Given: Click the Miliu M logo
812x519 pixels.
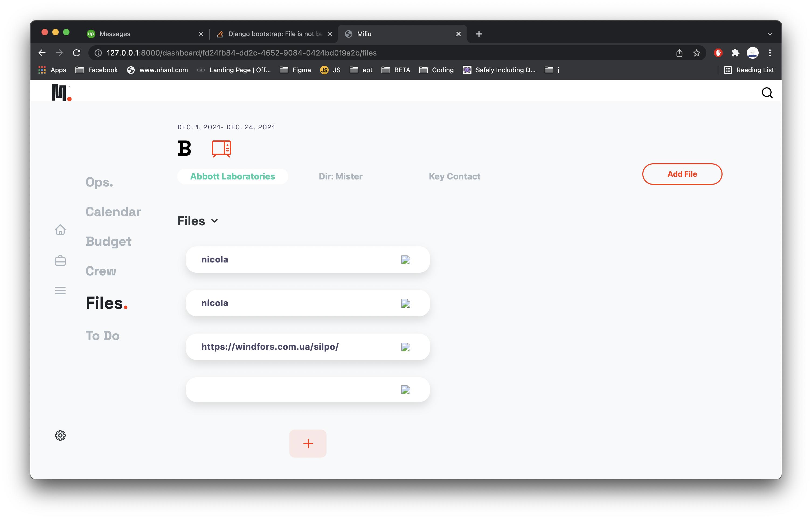Looking at the screenshot, I should click(61, 93).
